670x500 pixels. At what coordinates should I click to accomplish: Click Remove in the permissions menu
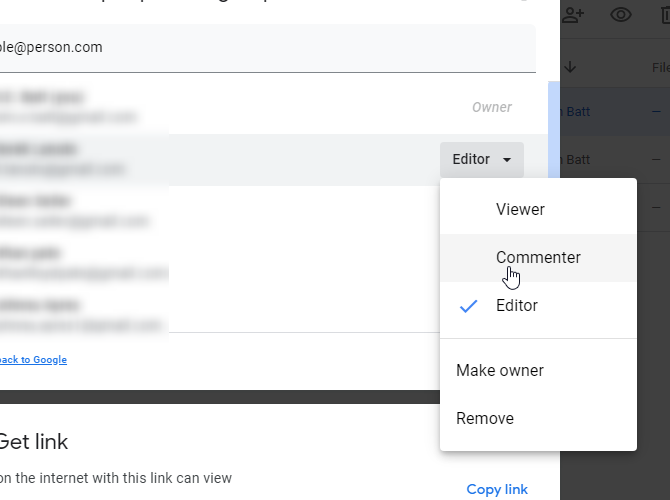pos(538,418)
